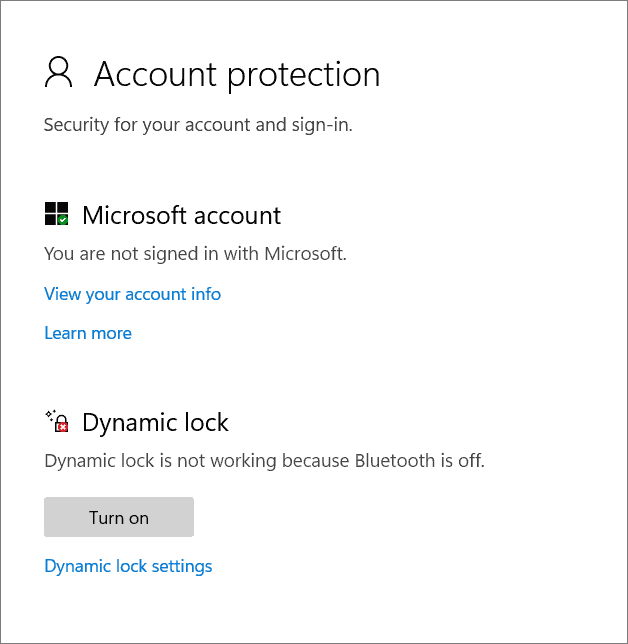The image size is (628, 644).
Task: Click the sparkle stars above the padlock
Action: pyautogui.click(x=49, y=413)
